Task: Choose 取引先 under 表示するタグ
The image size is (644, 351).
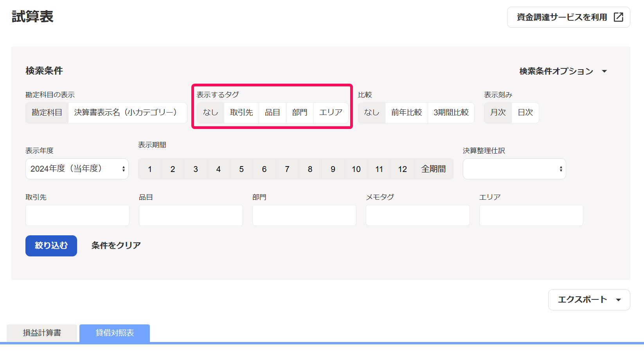Action: [241, 113]
